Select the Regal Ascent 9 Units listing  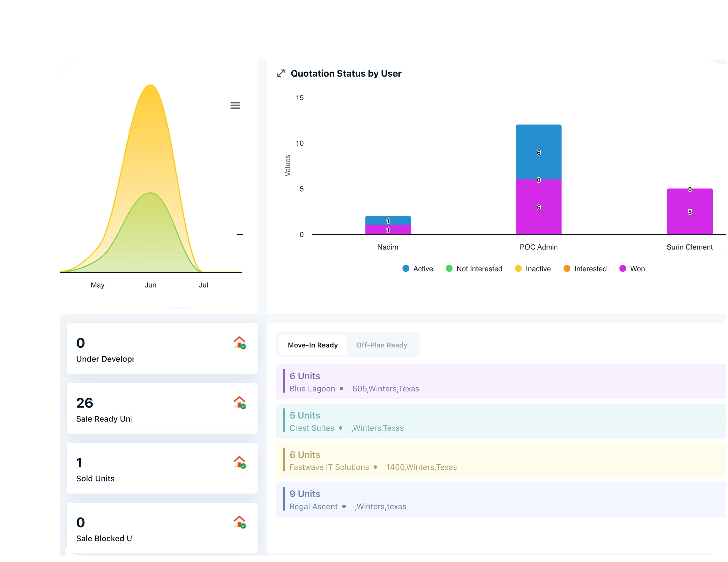(500, 499)
